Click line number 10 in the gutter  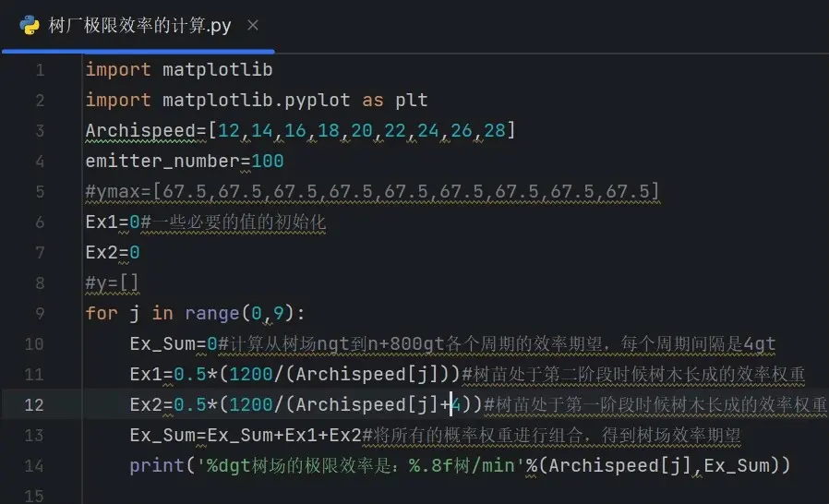point(34,344)
